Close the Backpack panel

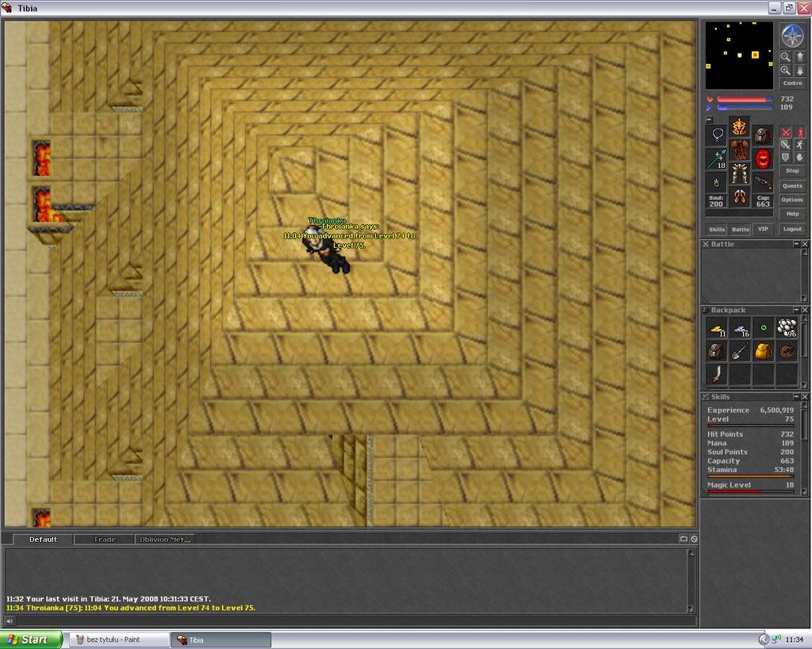coord(805,310)
